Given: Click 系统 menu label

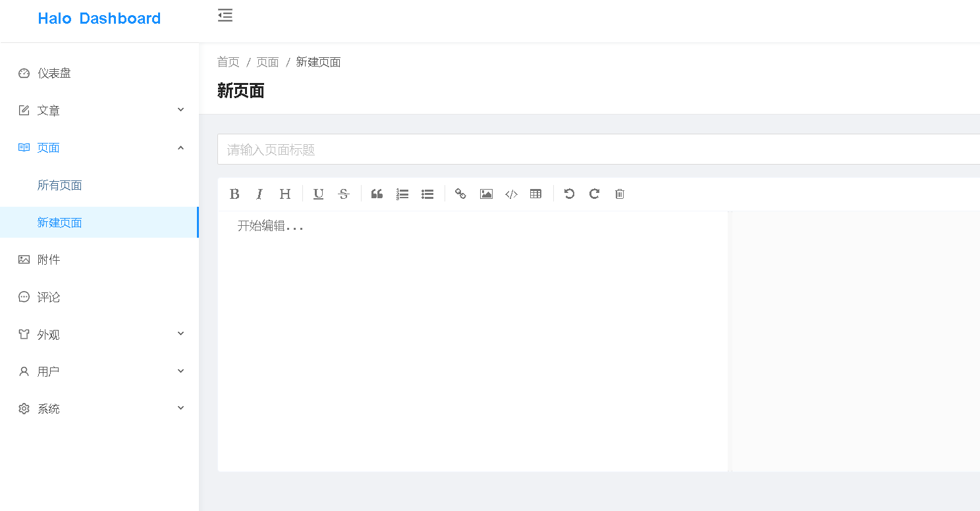Looking at the screenshot, I should pyautogui.click(x=49, y=409).
